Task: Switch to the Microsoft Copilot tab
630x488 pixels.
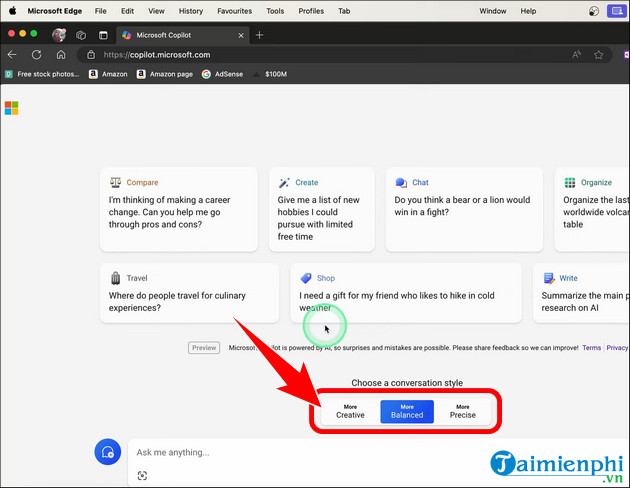Action: pos(184,35)
